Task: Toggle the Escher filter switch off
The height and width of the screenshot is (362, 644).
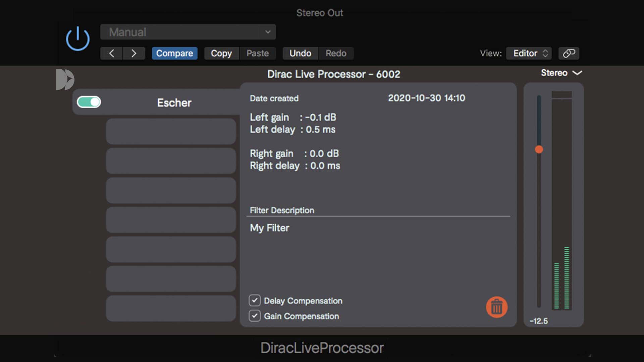Action: click(x=89, y=102)
